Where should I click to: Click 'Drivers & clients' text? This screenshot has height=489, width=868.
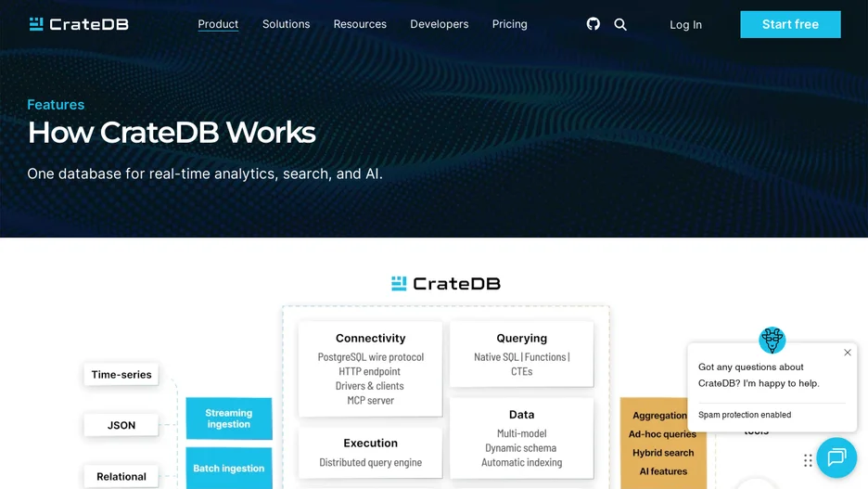click(369, 386)
